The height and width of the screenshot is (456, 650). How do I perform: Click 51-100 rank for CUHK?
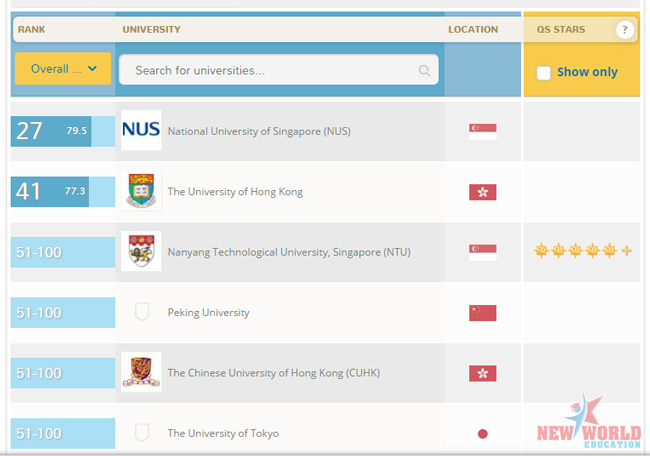point(63,373)
